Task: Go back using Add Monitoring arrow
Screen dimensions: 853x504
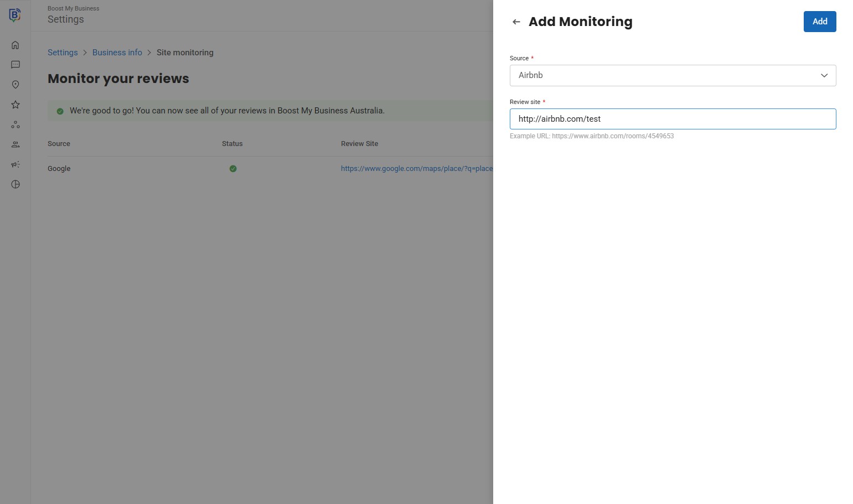Action: click(x=516, y=22)
